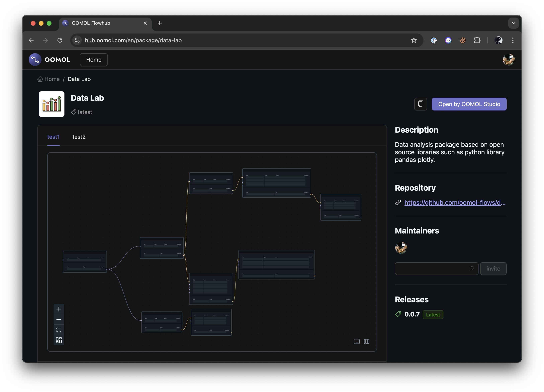Copy the package command via the copy icon

click(420, 104)
